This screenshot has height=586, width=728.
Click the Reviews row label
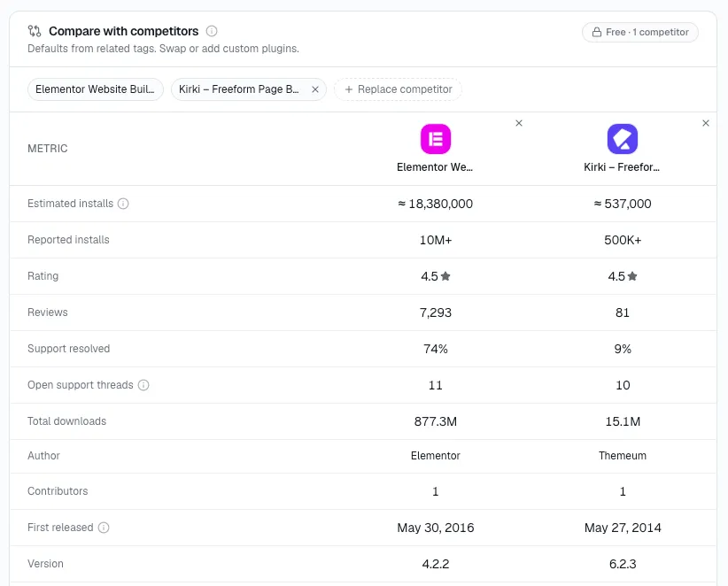pos(47,312)
